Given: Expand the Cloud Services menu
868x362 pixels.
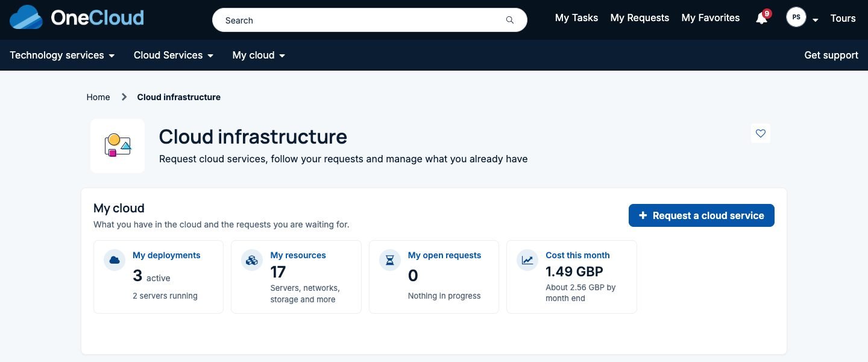Looking at the screenshot, I should click(x=174, y=55).
